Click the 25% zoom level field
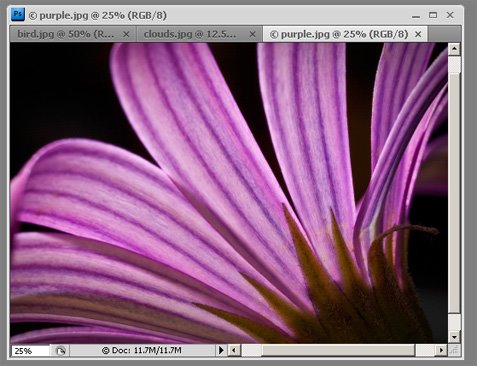Image resolution: width=477 pixels, height=366 pixels. (30, 351)
